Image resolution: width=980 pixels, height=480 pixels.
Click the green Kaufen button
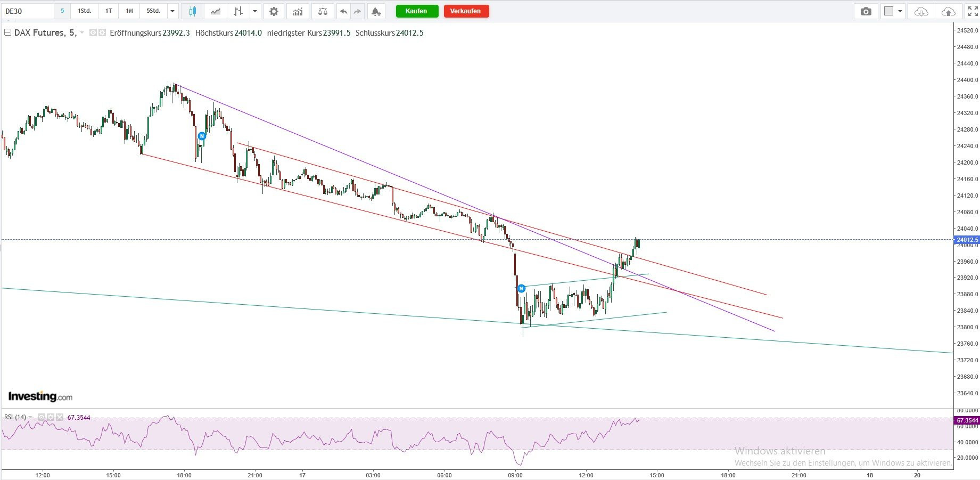pos(417,11)
